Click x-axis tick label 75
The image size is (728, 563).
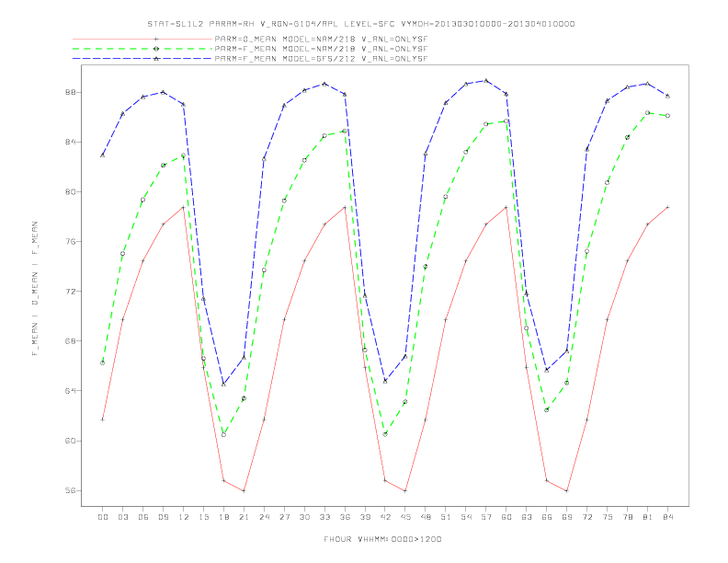click(608, 517)
